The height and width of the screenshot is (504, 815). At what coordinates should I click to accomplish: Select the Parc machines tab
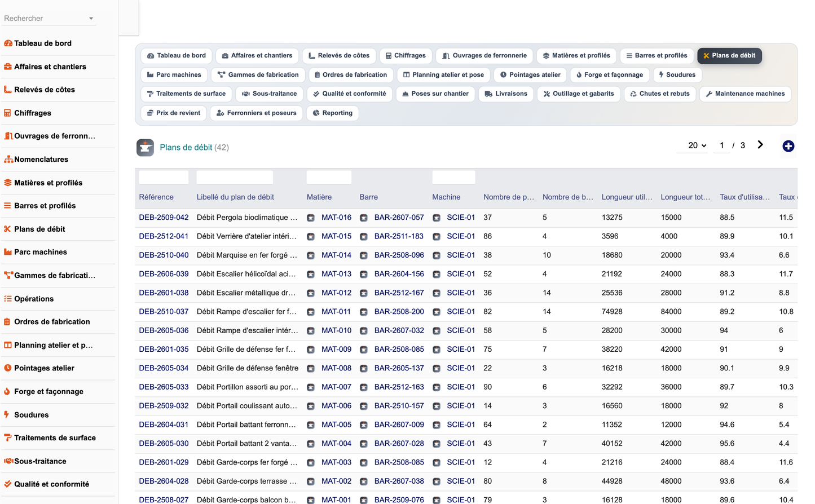(174, 75)
